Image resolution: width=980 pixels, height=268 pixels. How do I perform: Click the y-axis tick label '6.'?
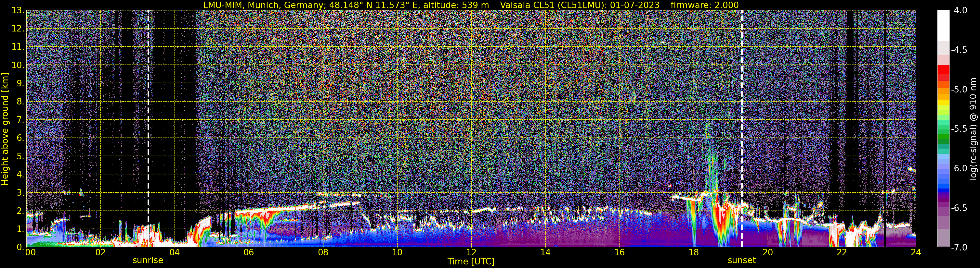click(x=20, y=138)
